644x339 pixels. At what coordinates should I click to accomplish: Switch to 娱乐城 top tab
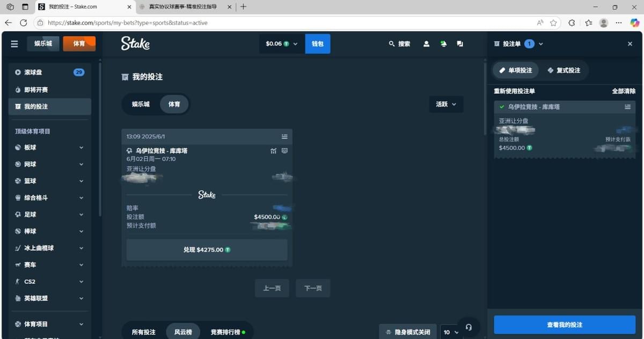pyautogui.click(x=43, y=43)
